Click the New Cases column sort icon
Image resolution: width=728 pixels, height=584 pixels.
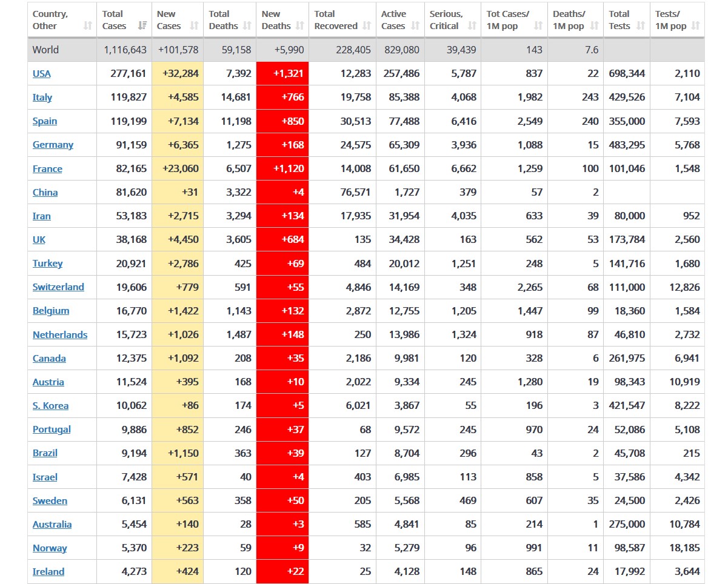tap(194, 26)
